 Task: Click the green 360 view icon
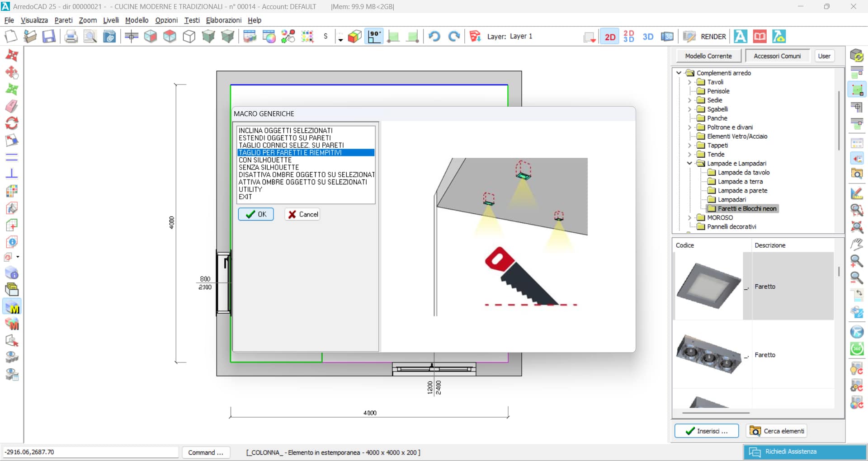[x=857, y=348]
